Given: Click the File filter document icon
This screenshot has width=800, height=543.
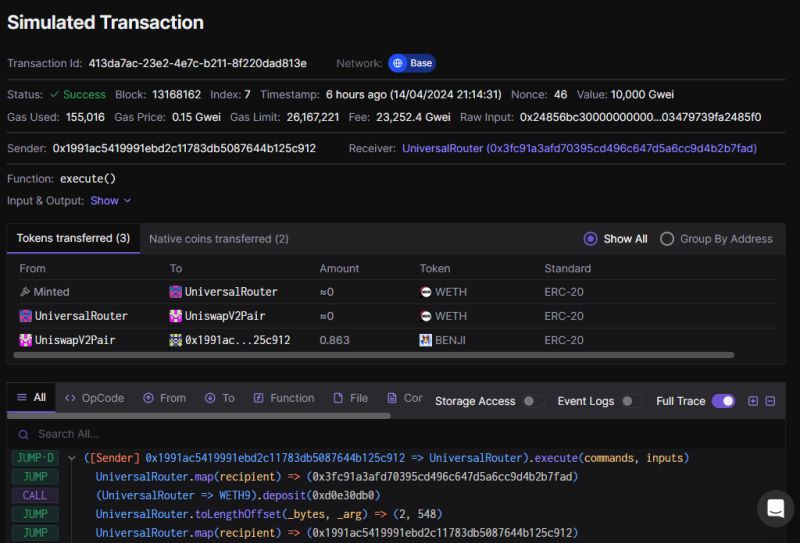Looking at the screenshot, I should (x=338, y=398).
